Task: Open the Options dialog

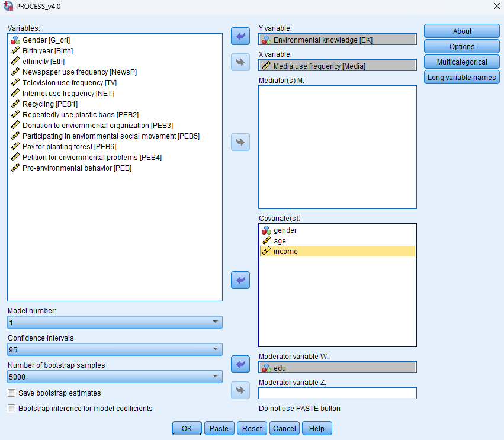Action: [x=461, y=47]
